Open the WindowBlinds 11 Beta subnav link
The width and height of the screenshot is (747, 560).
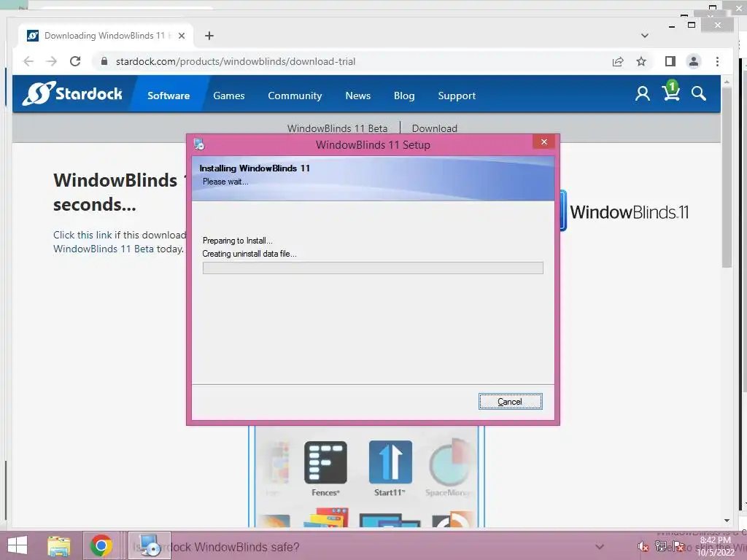click(x=337, y=128)
